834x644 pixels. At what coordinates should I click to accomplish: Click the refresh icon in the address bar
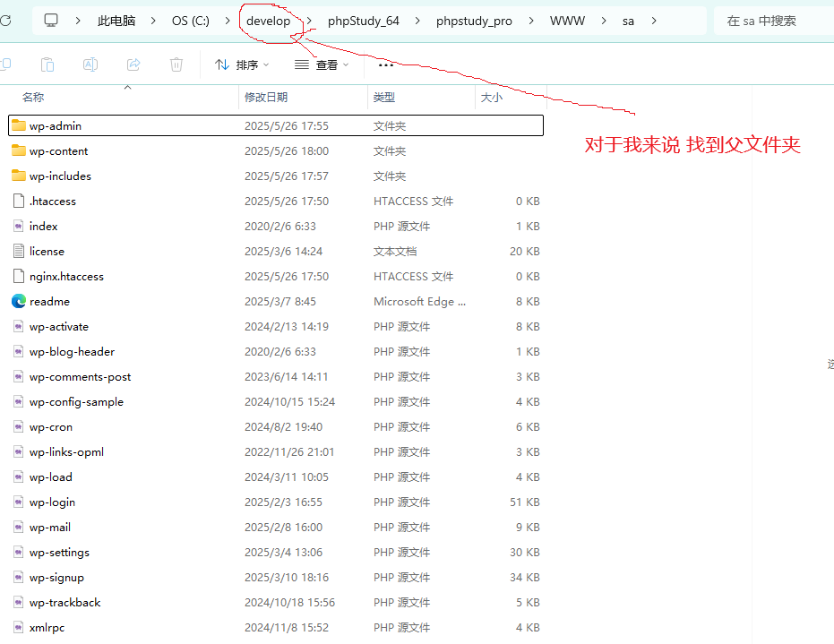pyautogui.click(x=4, y=21)
